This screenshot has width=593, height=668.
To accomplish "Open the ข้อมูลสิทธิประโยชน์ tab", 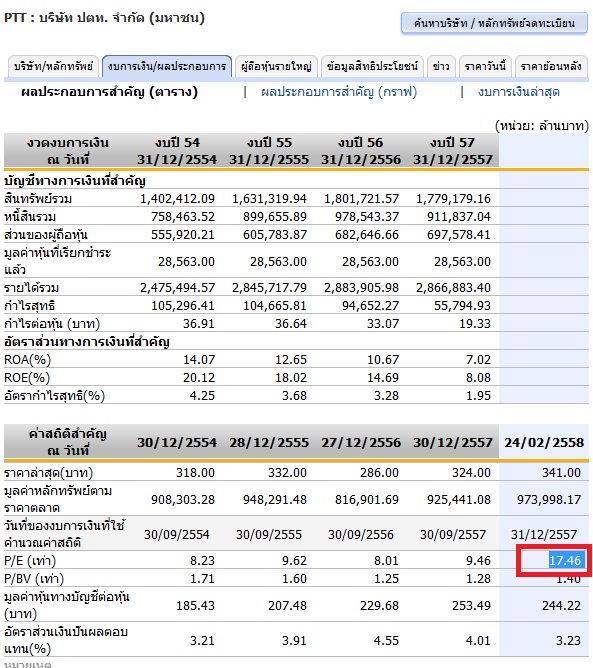I will coord(372,66).
